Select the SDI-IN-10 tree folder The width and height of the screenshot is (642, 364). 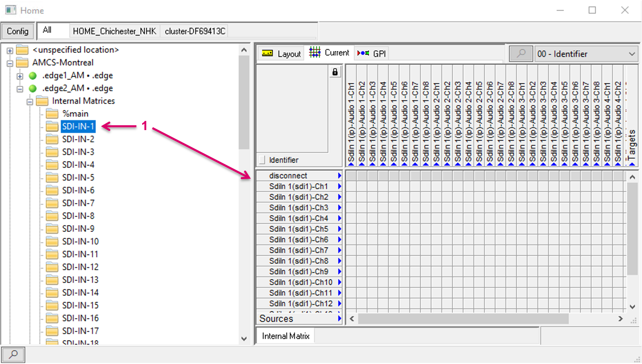coord(80,241)
